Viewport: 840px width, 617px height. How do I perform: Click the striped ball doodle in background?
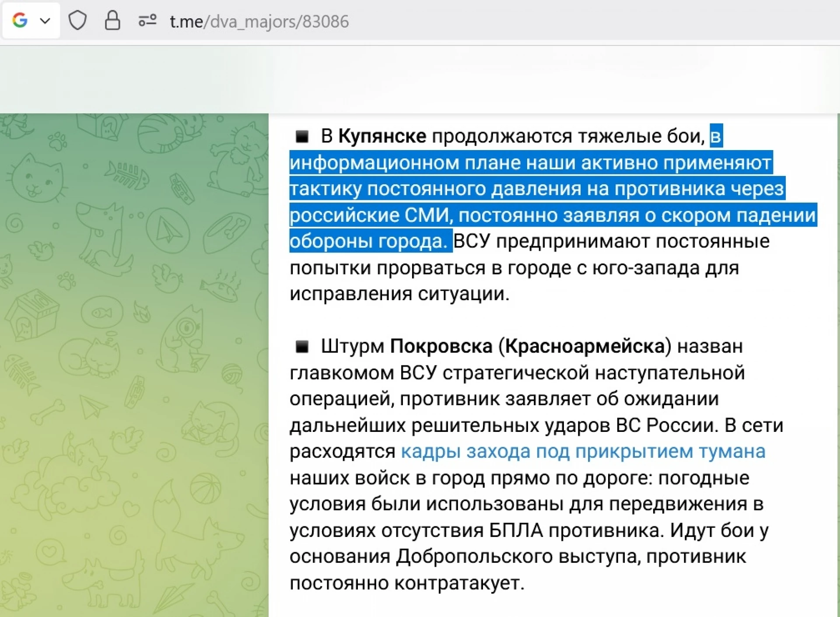[x=206, y=489]
